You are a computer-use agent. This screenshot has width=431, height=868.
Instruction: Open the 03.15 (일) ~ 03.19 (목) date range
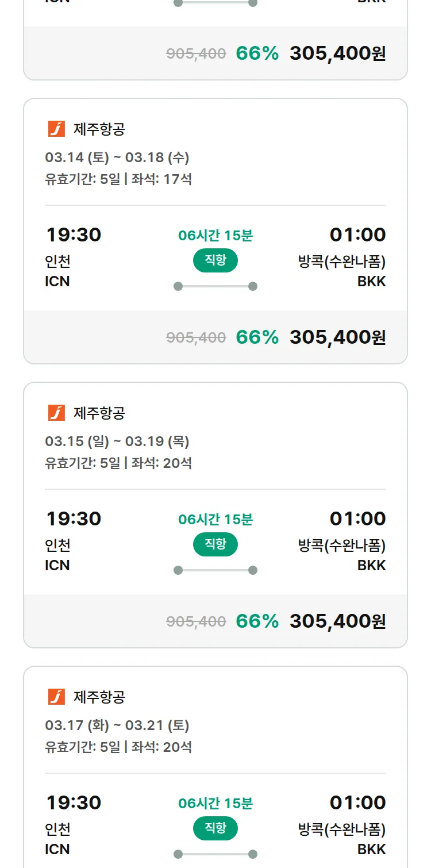click(x=117, y=441)
